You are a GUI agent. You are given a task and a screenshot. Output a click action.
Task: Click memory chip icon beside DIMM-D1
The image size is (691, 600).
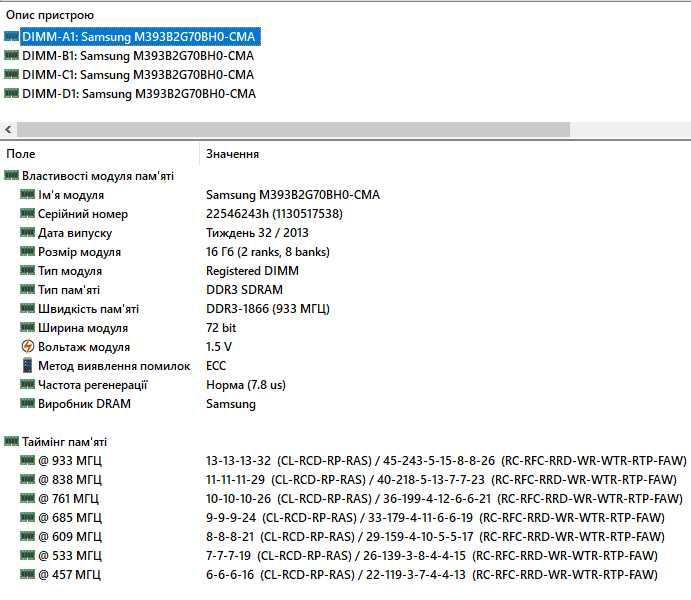[x=11, y=93]
